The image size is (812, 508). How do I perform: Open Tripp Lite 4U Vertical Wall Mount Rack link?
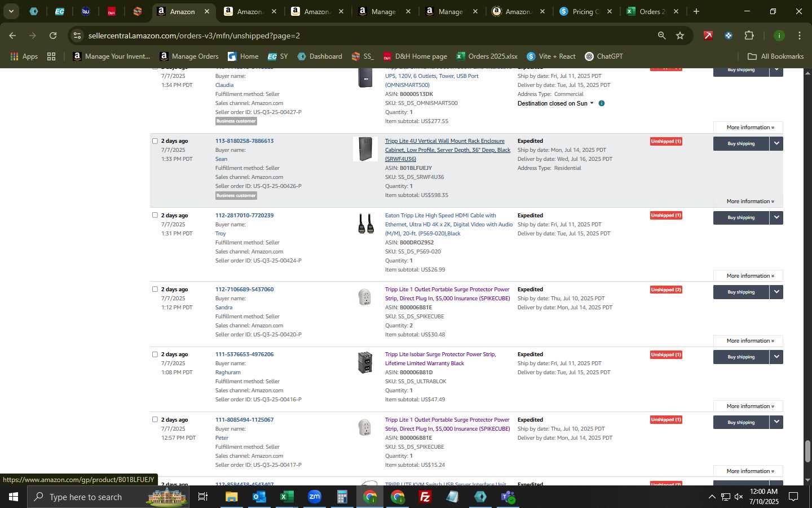click(x=448, y=150)
